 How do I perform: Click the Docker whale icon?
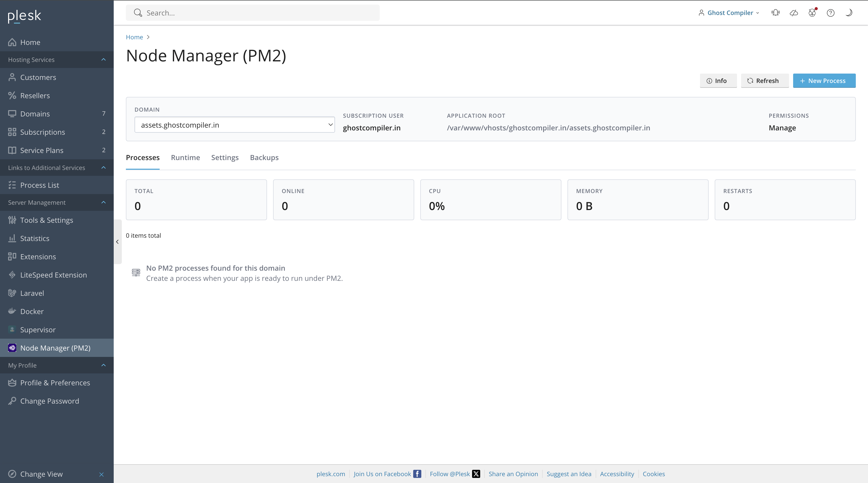12,312
